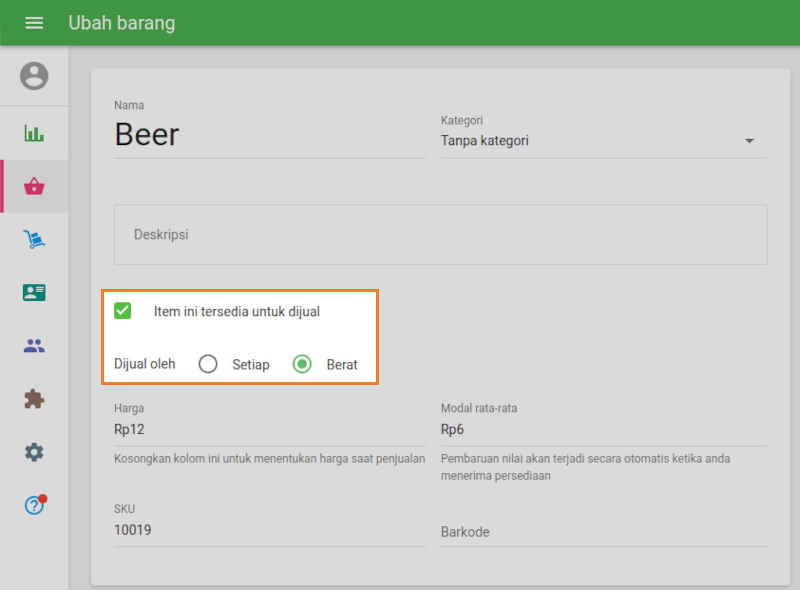The width and height of the screenshot is (800, 590).
Task: Edit the Harga field showing Rp12
Action: pos(269,430)
